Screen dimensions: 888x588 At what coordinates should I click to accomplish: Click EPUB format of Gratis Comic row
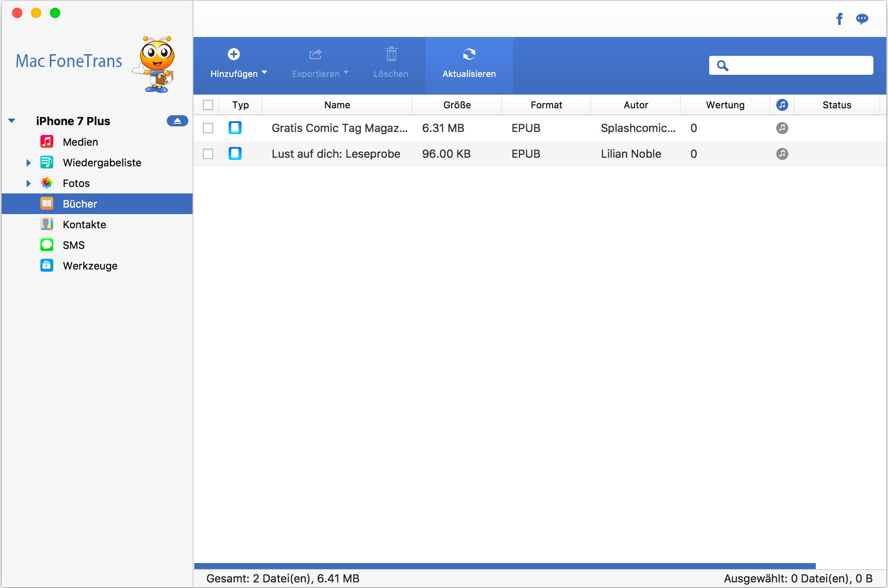[x=526, y=128]
